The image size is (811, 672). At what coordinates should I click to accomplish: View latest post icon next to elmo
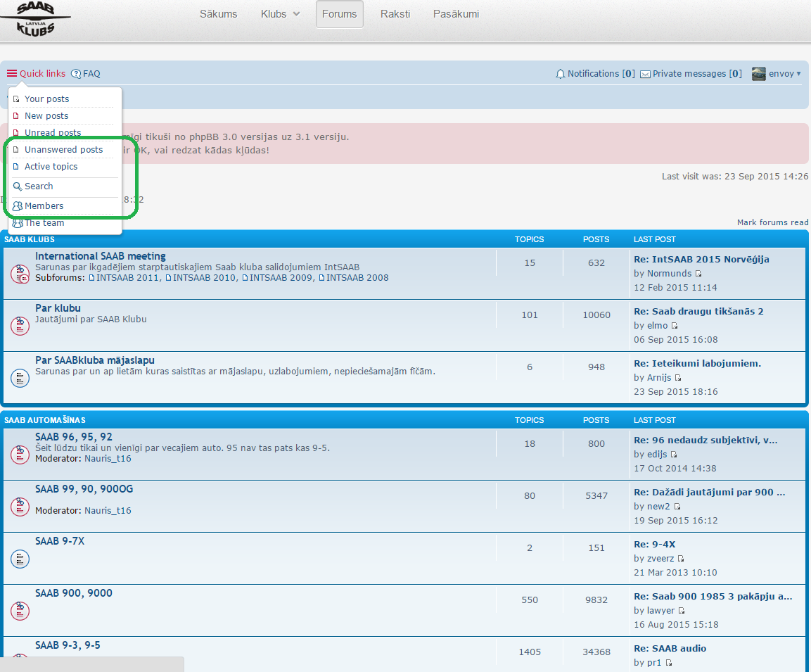(x=675, y=326)
